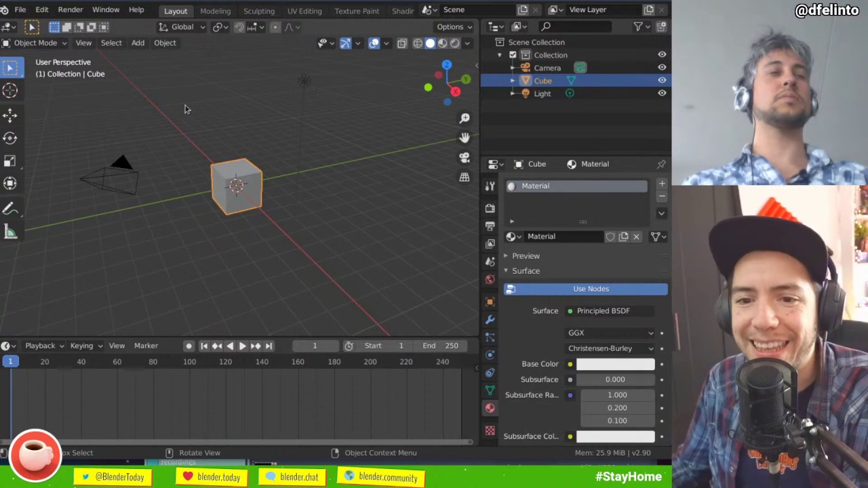Hide the Camera in the outliner
The image size is (868, 488).
[662, 68]
